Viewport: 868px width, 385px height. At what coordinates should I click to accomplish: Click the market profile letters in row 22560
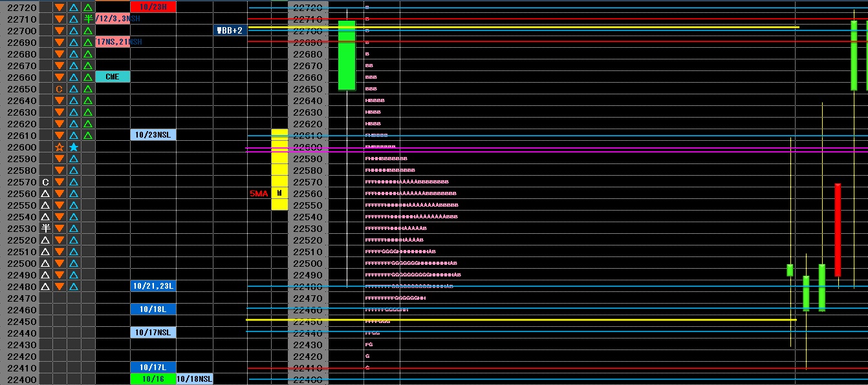pos(411,193)
